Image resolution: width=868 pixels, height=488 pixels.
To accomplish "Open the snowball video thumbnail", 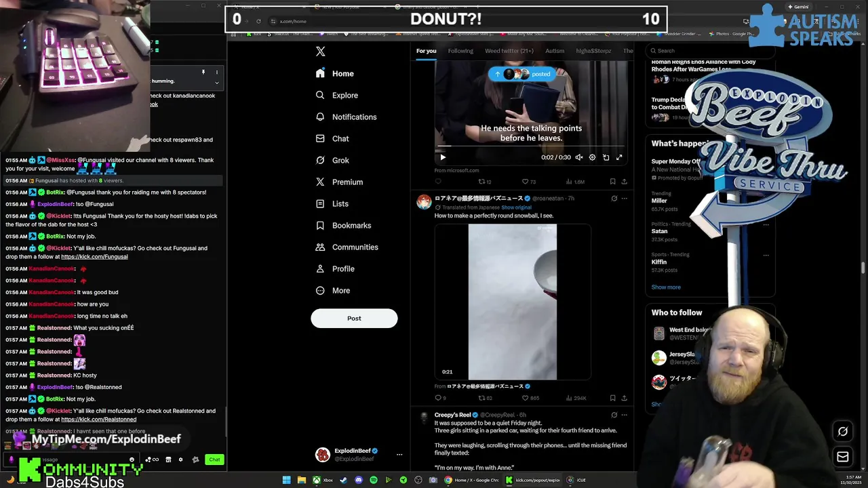I will pyautogui.click(x=513, y=302).
